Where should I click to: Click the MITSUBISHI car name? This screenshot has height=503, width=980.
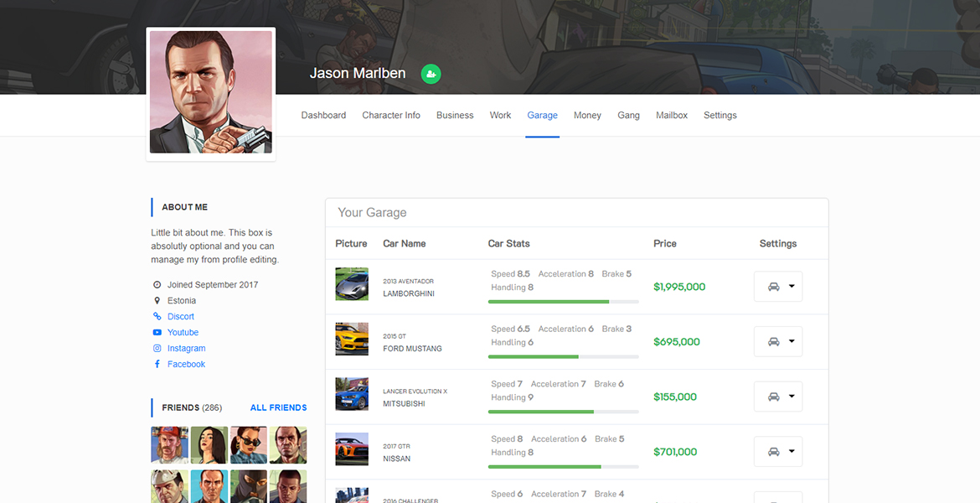pos(405,403)
